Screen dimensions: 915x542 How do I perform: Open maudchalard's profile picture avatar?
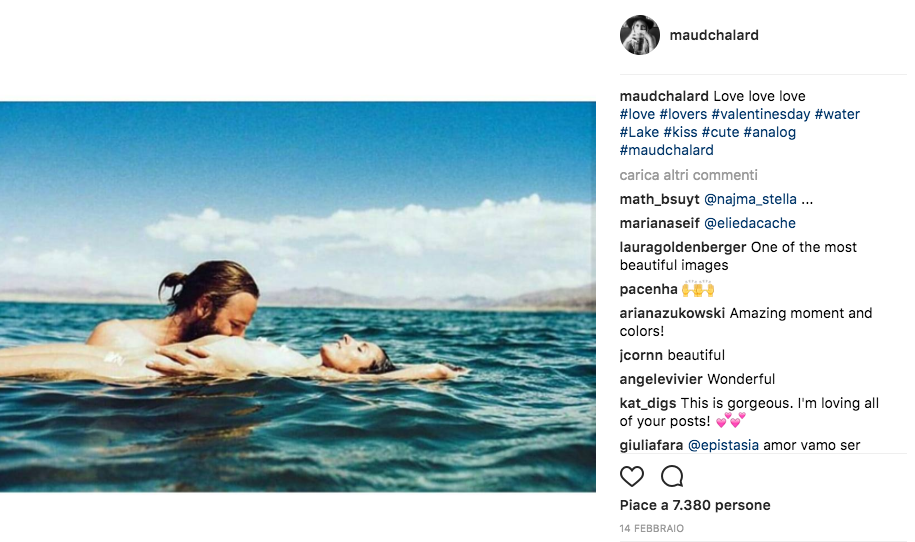pos(640,35)
